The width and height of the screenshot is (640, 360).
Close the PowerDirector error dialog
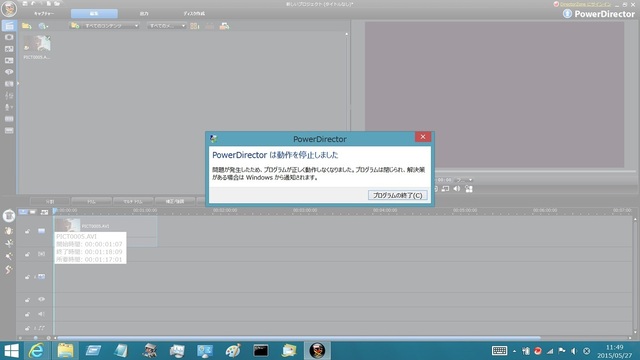423,137
